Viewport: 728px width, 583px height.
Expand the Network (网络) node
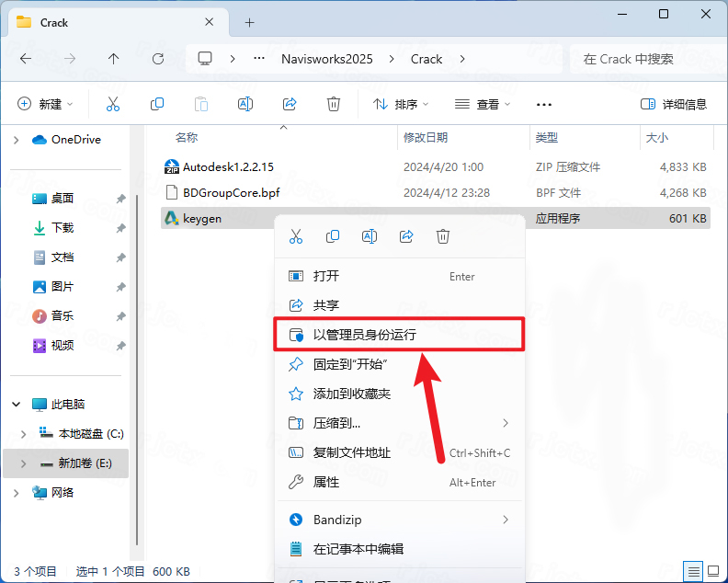[17, 493]
